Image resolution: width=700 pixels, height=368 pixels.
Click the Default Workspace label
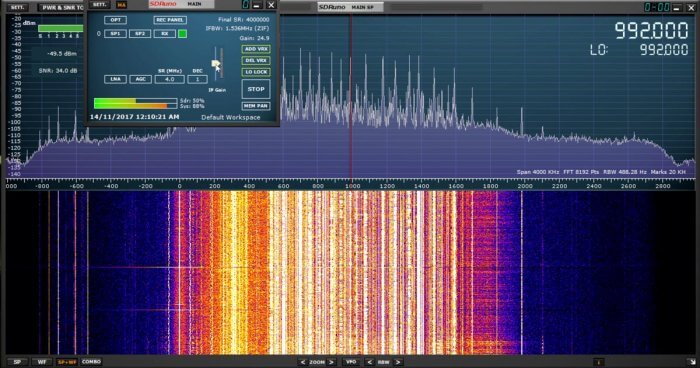point(230,117)
